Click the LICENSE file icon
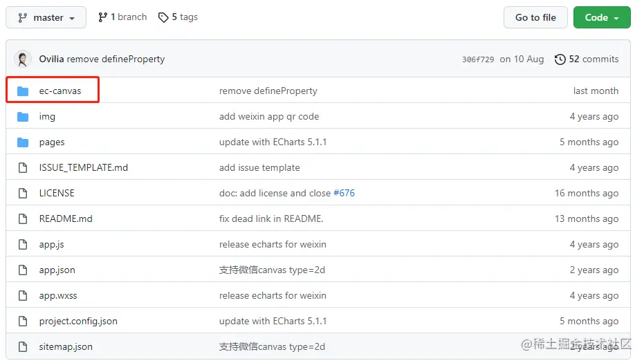The image size is (644, 363). pyautogui.click(x=23, y=194)
